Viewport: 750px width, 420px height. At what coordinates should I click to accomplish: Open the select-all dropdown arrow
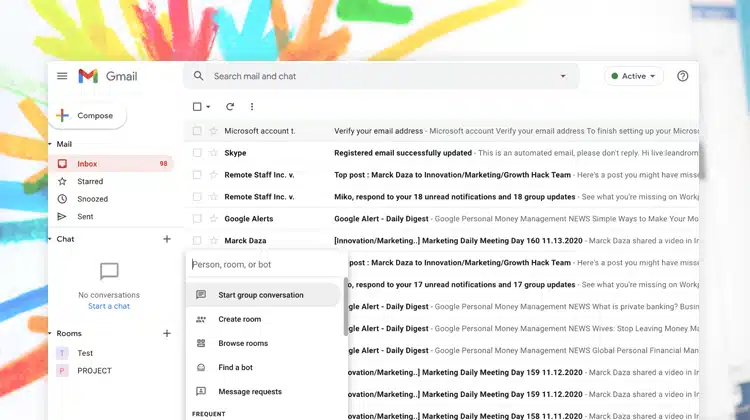tap(208, 107)
